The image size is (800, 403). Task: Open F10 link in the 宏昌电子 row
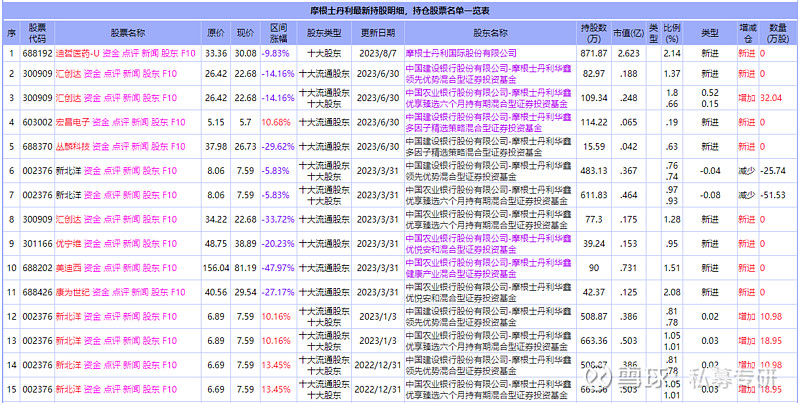179,122
